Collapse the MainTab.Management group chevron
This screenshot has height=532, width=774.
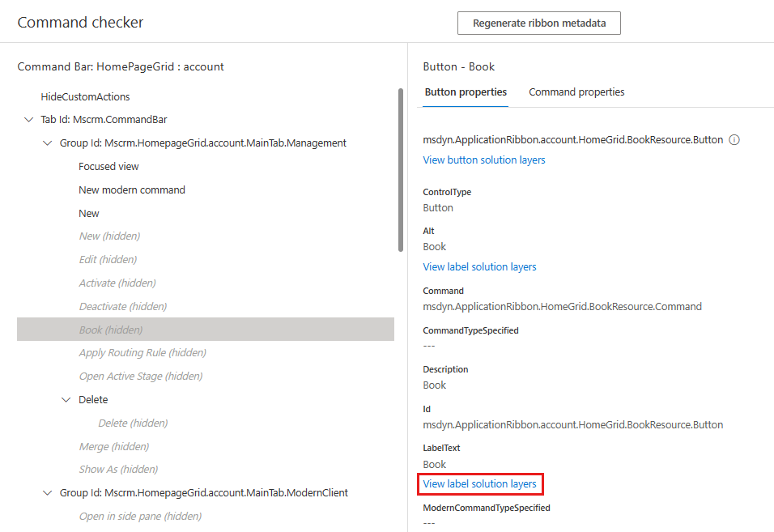click(48, 143)
